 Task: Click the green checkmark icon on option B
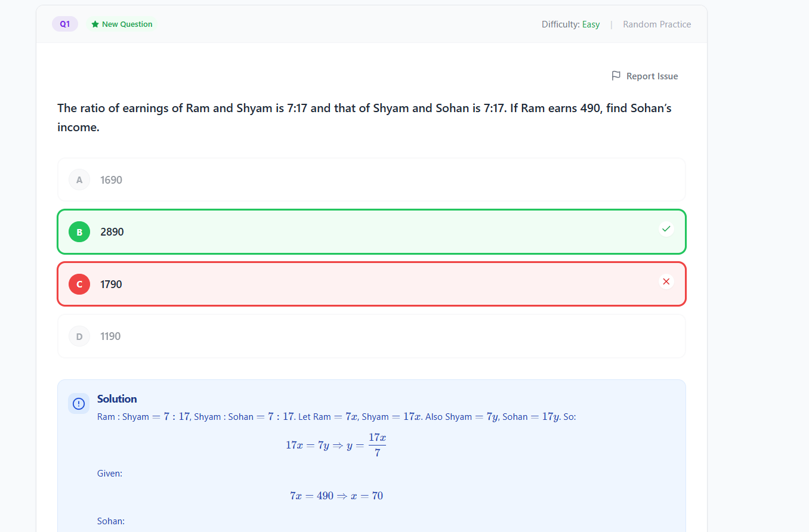666,229
